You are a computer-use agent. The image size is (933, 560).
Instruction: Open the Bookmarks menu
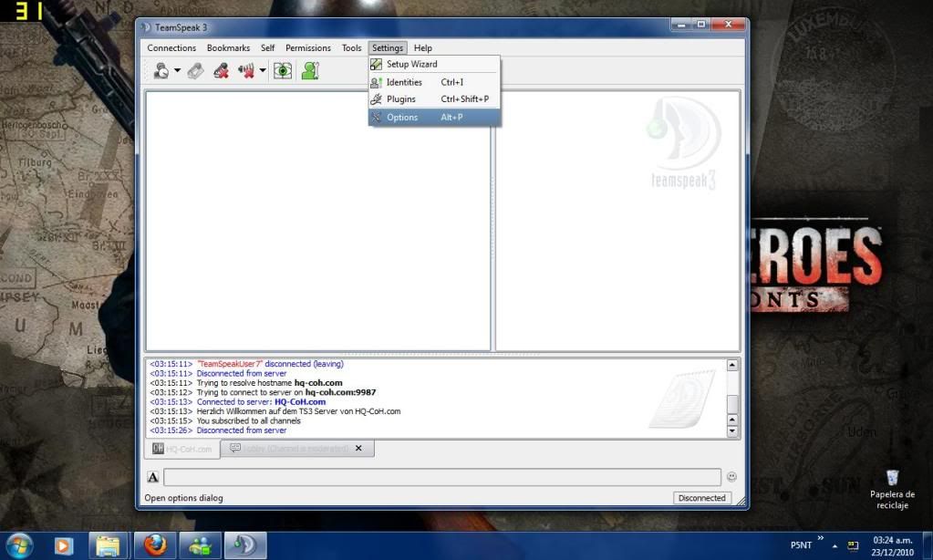(x=229, y=47)
